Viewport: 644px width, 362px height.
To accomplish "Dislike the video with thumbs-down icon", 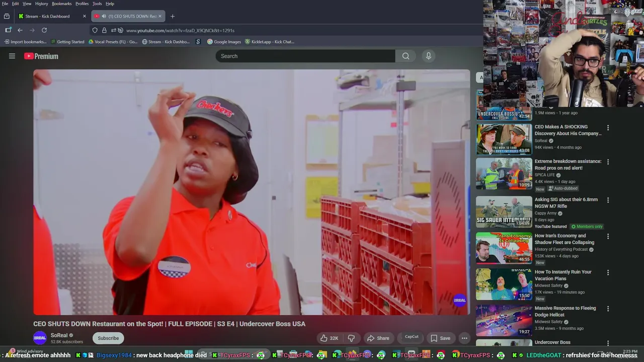I will coord(351,338).
